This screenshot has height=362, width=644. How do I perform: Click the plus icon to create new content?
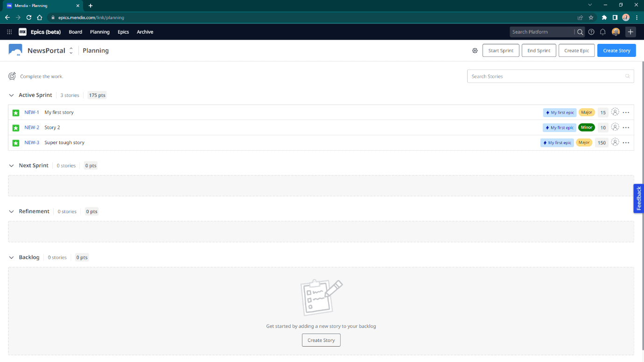(x=630, y=32)
